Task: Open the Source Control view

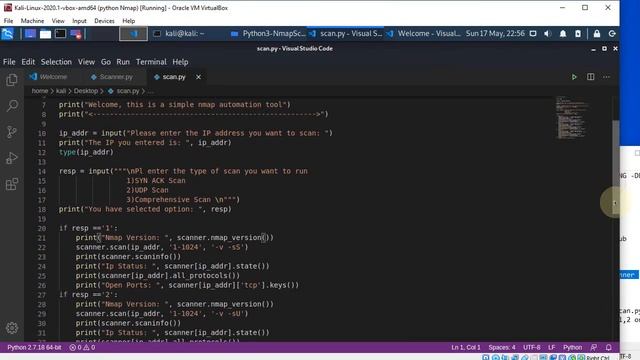Action: coord(12,132)
